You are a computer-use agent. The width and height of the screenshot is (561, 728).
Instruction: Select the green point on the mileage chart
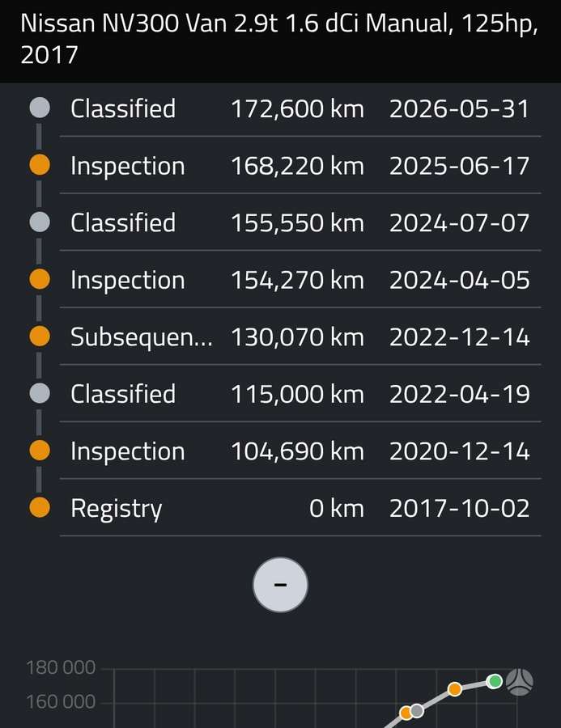pos(495,681)
